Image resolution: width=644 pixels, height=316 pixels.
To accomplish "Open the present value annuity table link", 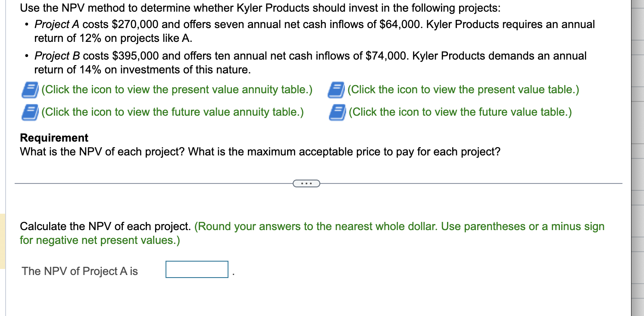I will coord(174,89).
